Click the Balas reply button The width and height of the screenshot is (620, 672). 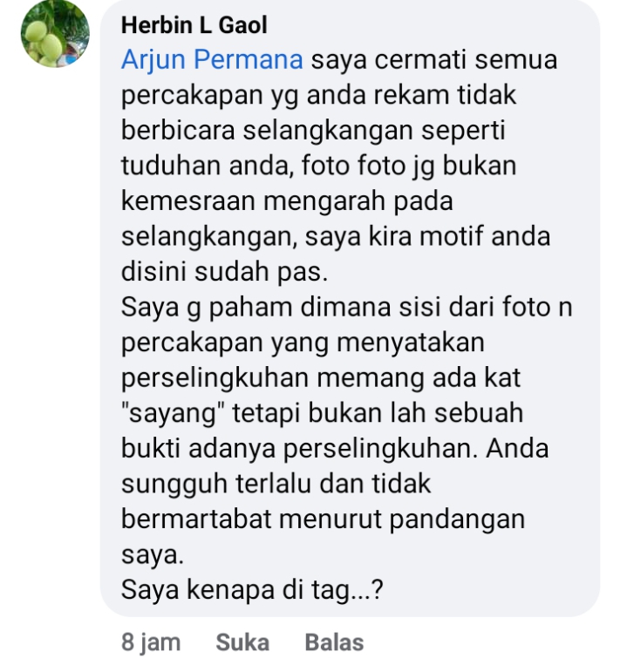click(334, 642)
